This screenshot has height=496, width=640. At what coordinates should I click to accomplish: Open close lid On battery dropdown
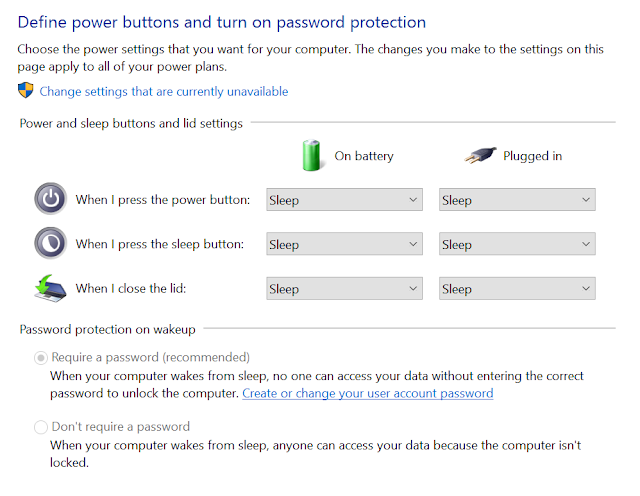[344, 289]
